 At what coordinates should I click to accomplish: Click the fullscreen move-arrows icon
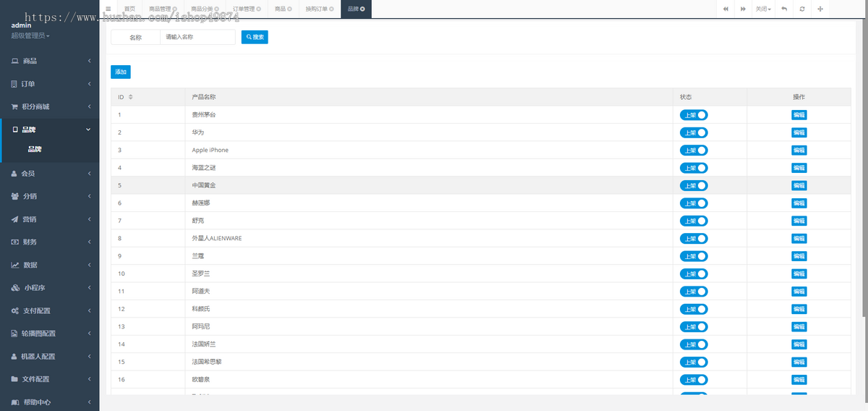point(820,9)
